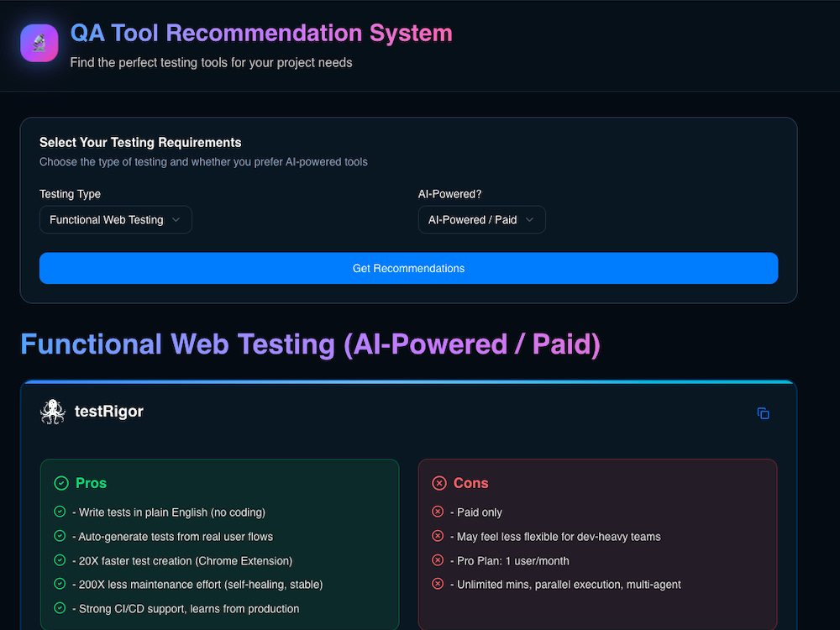Click 'May feel less flexible' text

click(555, 537)
